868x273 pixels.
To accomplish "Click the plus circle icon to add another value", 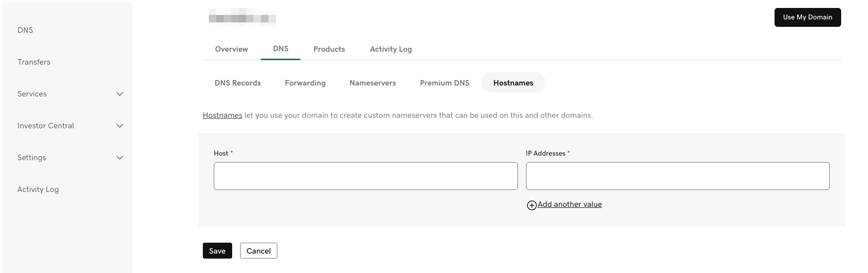I will [531, 205].
